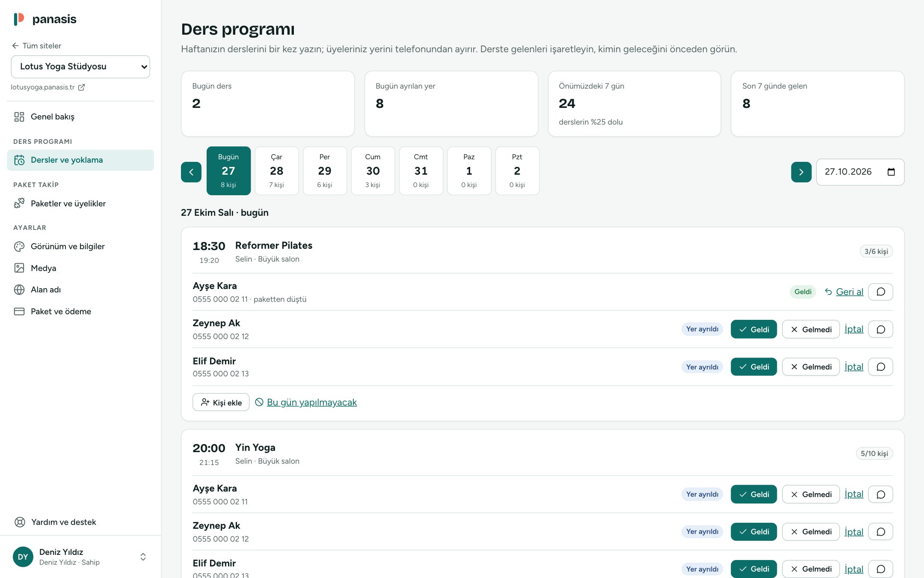Click Geri al for Ayşe Kara
This screenshot has height=578, width=924.
point(844,292)
